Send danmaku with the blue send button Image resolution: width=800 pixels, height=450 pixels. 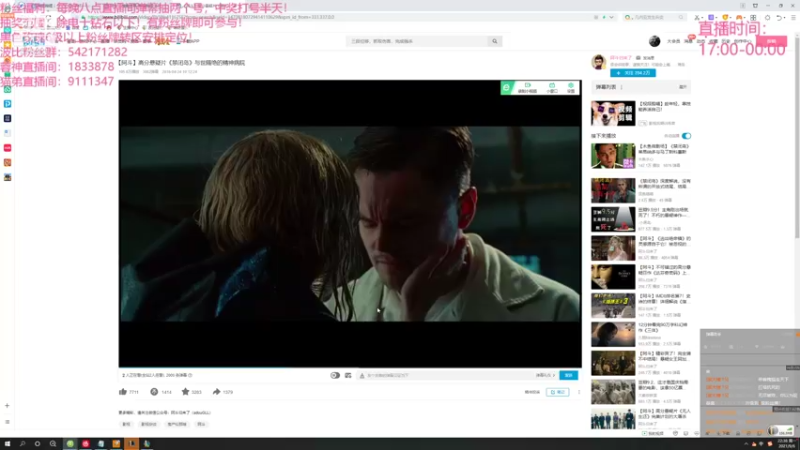(x=568, y=375)
